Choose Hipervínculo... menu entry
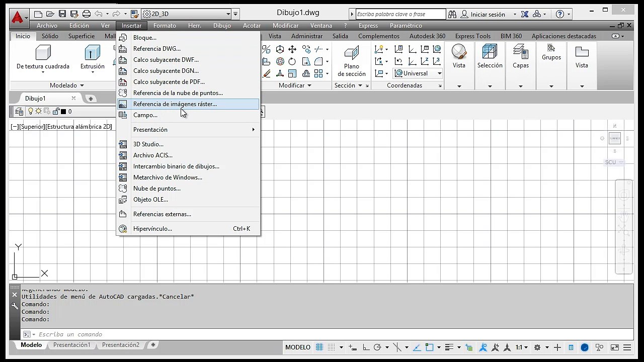 [x=188, y=229]
